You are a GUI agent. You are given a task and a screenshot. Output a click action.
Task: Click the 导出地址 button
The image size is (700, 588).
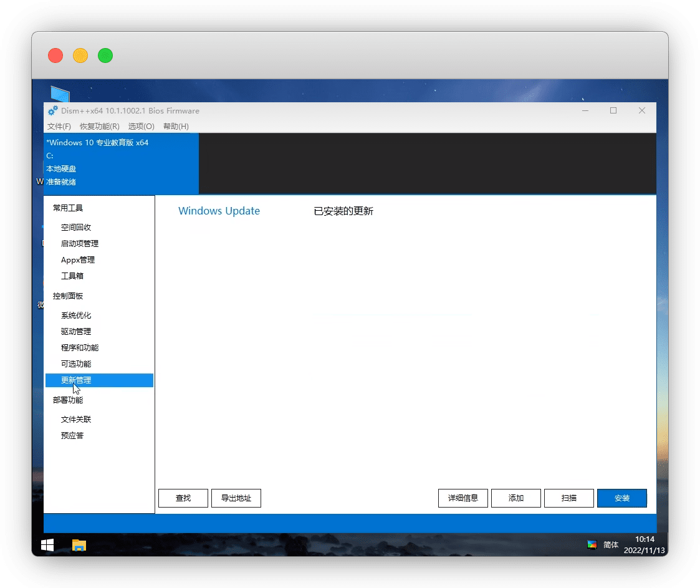pos(236,498)
